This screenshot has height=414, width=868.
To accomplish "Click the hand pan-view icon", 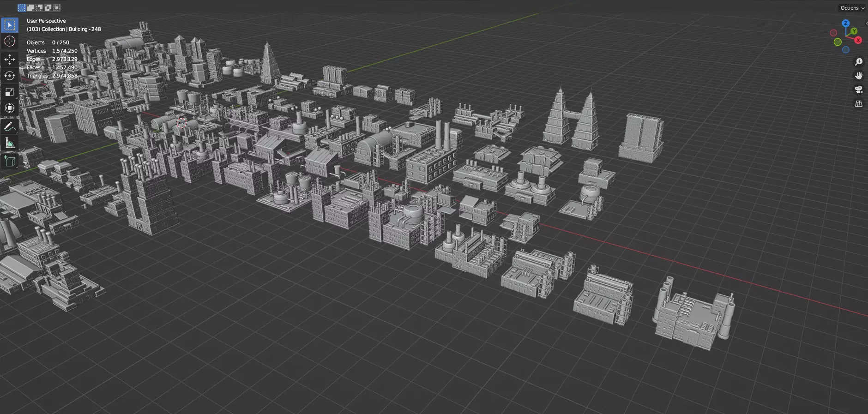I will (x=859, y=76).
